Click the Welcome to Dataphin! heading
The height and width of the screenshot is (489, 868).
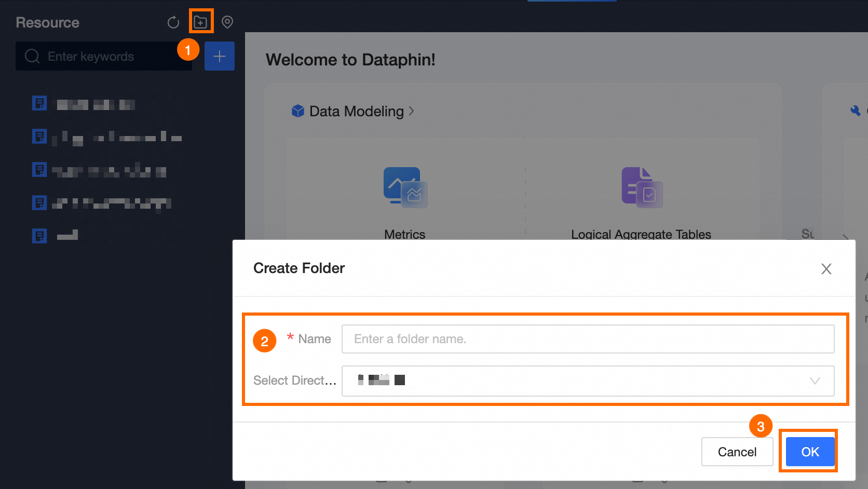coord(350,60)
